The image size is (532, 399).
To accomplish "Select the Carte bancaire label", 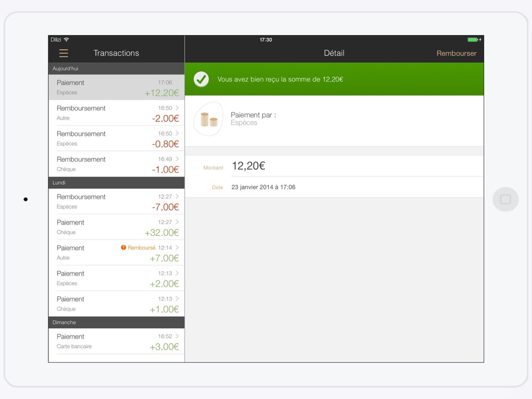I will click(74, 346).
